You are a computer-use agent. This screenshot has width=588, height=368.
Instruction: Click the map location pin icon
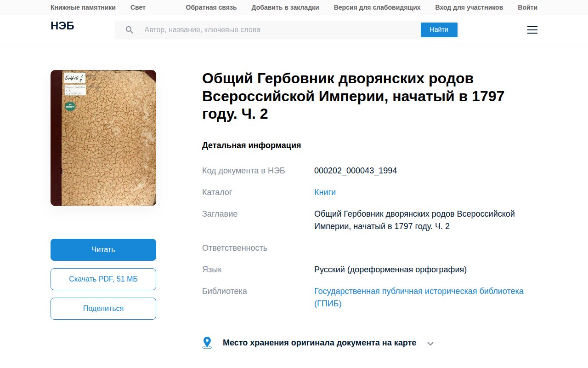[x=207, y=343]
